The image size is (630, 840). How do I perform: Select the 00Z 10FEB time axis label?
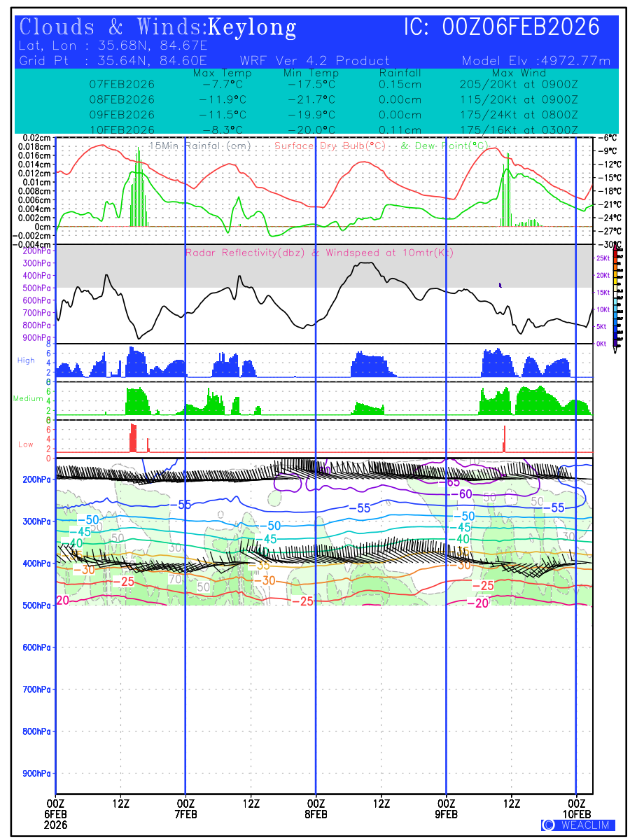point(576,808)
